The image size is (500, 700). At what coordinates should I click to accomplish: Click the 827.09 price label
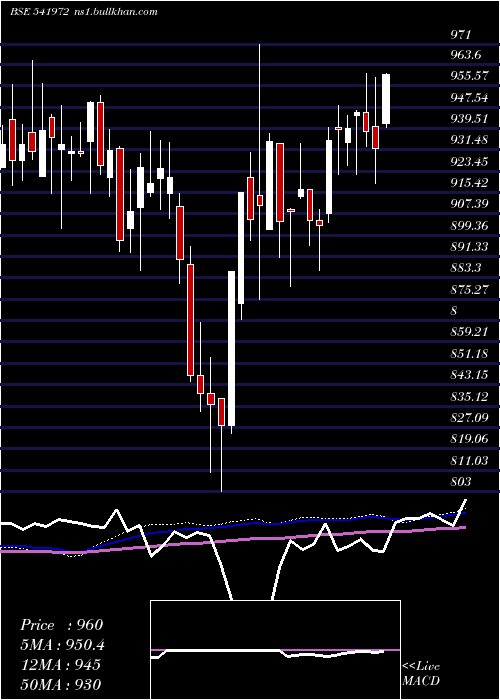pyautogui.click(x=469, y=417)
